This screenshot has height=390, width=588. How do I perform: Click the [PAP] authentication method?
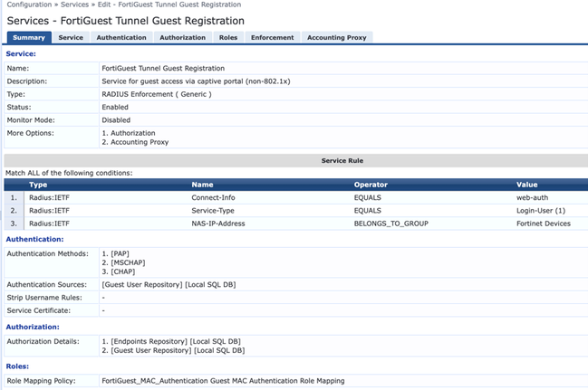tap(115, 253)
